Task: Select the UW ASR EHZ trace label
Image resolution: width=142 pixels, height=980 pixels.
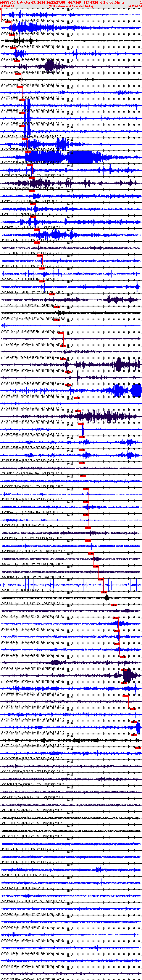Action: pyautogui.click(x=33, y=408)
